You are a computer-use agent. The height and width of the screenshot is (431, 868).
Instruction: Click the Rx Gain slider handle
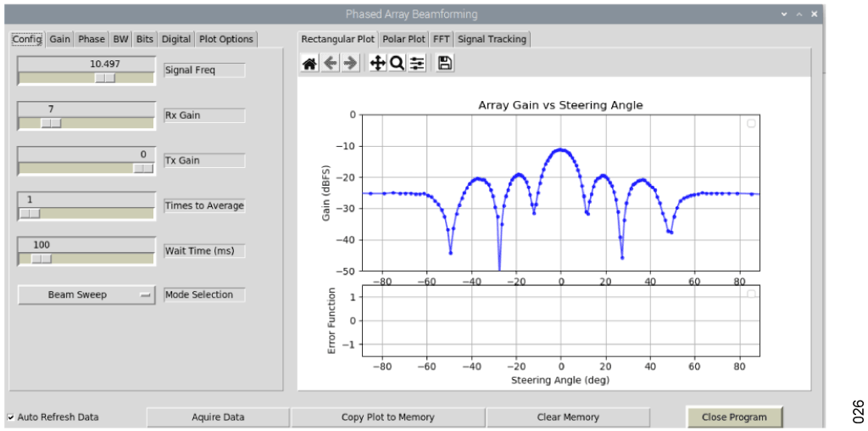[x=51, y=122]
